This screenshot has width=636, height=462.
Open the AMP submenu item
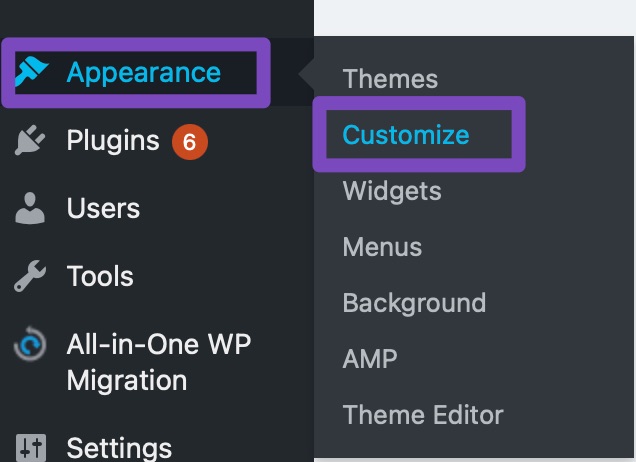click(369, 359)
